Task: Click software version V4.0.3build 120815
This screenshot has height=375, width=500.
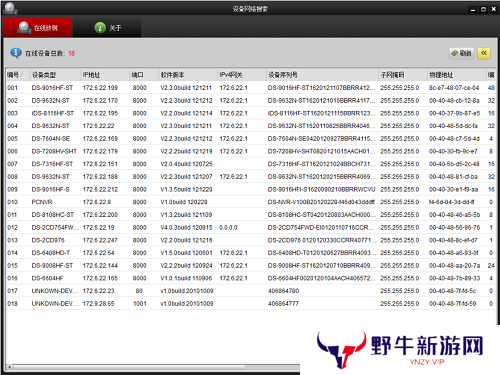Action: (186, 228)
